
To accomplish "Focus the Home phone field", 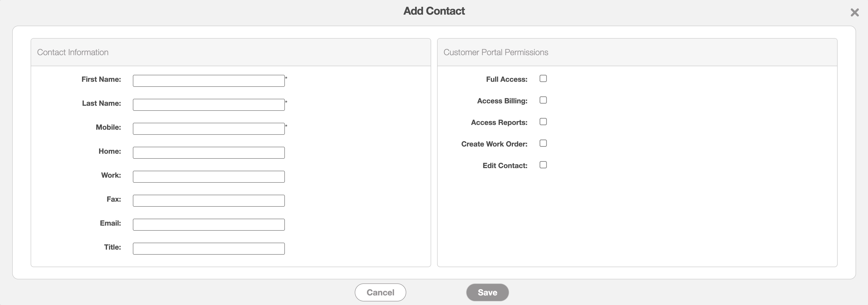I will tap(209, 153).
